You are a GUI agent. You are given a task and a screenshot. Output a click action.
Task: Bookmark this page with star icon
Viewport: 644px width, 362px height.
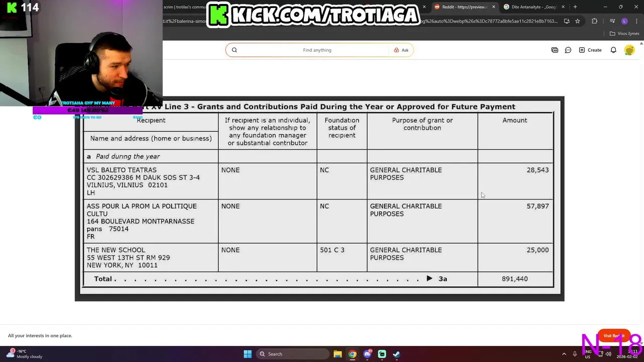[x=578, y=21]
